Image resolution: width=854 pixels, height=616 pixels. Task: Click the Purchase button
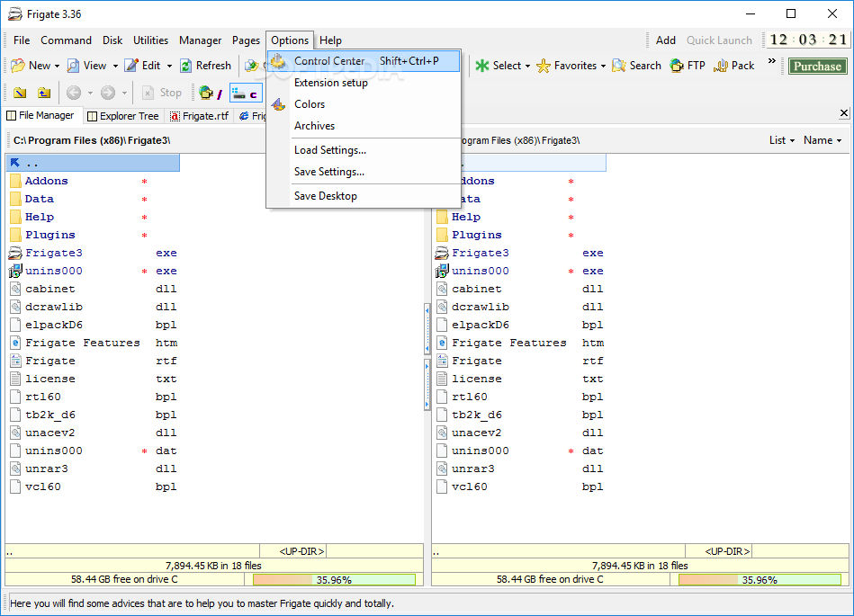(817, 67)
